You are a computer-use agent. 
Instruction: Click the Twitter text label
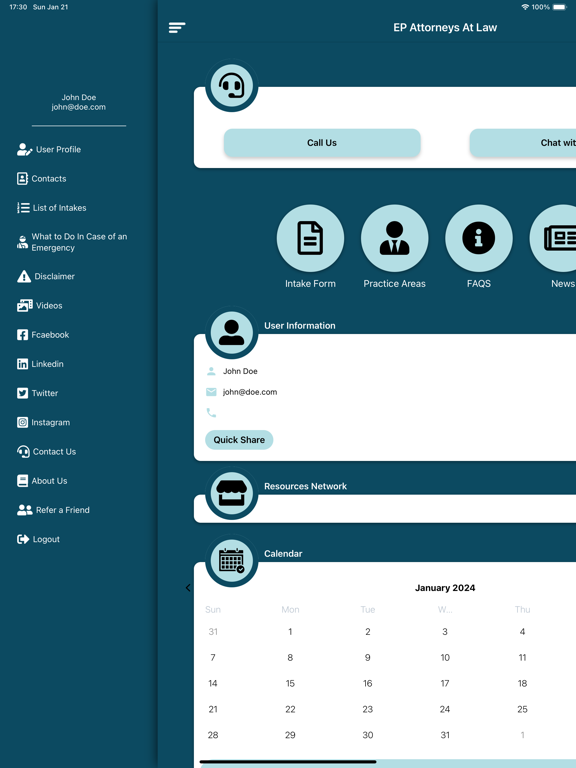45,393
